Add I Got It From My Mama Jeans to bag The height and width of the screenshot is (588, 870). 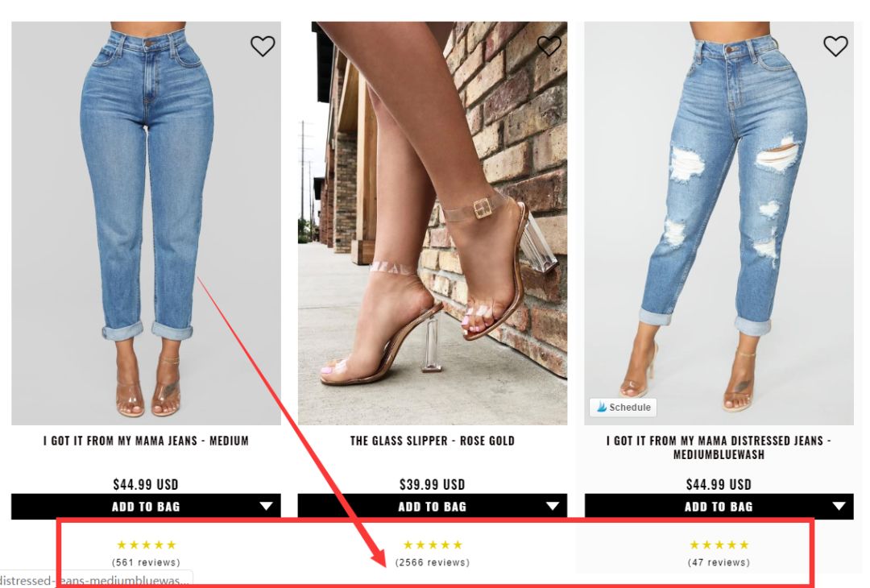pos(146,507)
